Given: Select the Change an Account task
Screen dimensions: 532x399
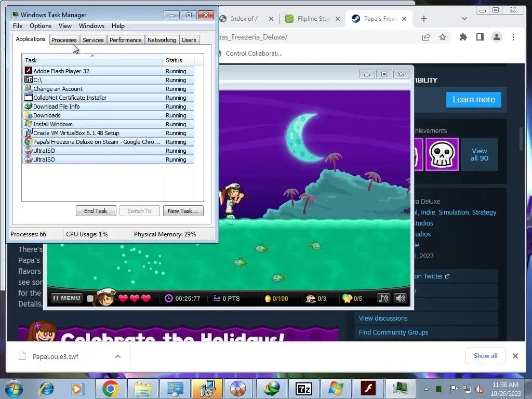Looking at the screenshot, I should click(109, 88).
